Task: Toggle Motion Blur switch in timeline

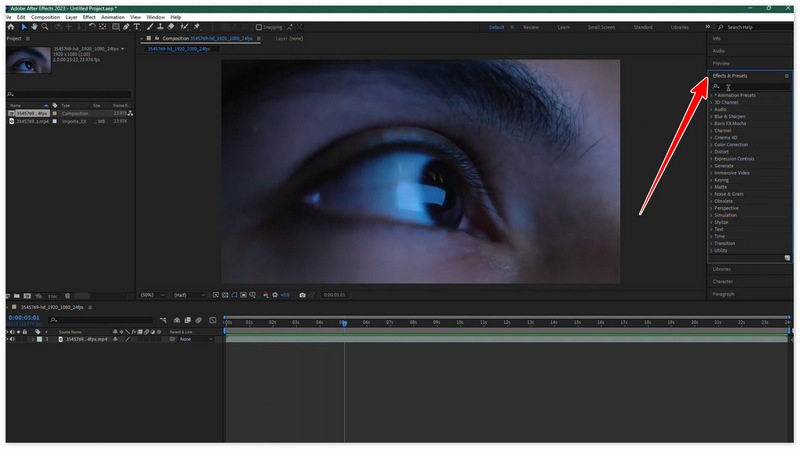Action: pyautogui.click(x=198, y=320)
